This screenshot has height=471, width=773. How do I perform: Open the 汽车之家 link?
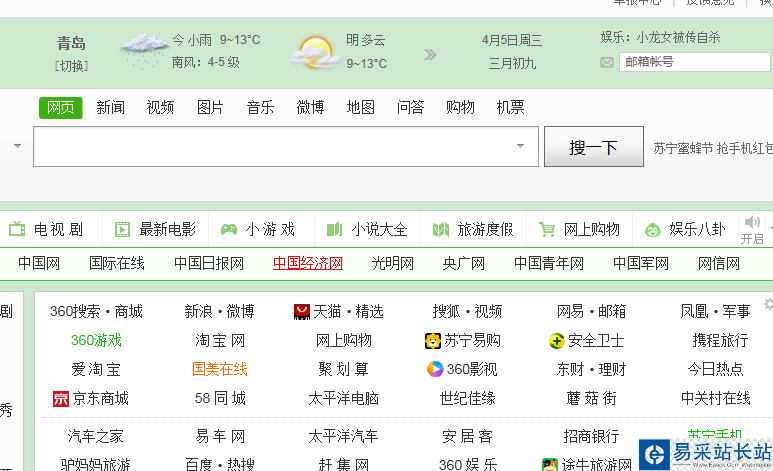pyautogui.click(x=96, y=436)
